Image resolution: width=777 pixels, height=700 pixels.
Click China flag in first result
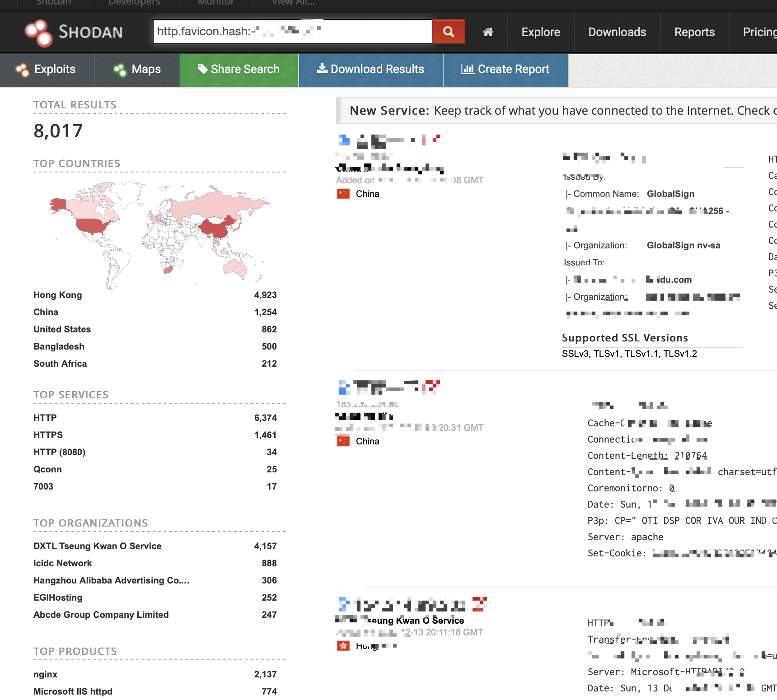coord(343,194)
